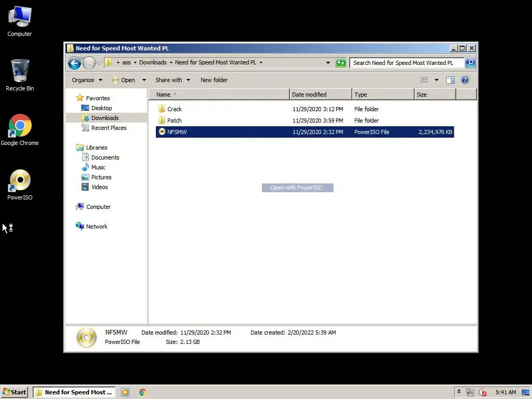
Task: Select the Computer desktop icon
Action: [x=20, y=21]
